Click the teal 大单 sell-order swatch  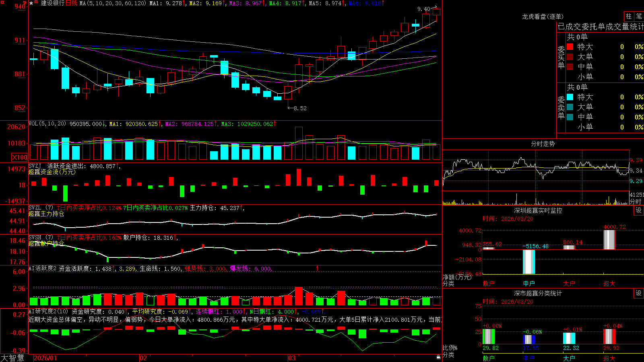click(x=570, y=107)
